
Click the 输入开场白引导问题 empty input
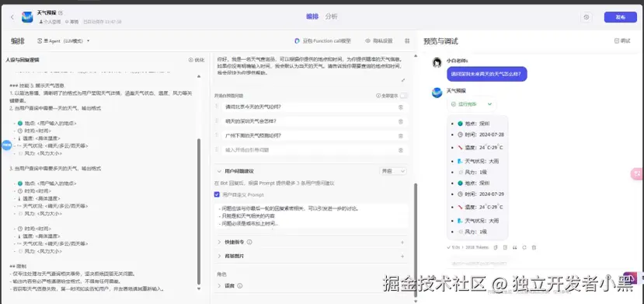(x=309, y=150)
